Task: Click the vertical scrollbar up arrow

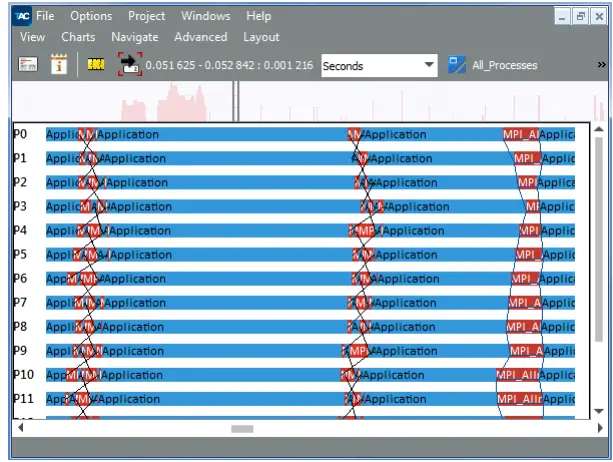Action: pyautogui.click(x=599, y=129)
